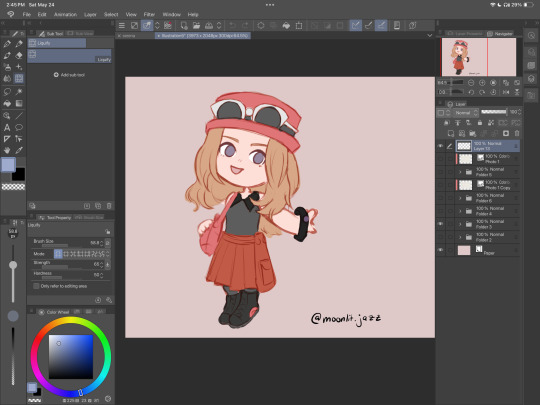
Task: Select the Eraser tool
Action: click(19, 55)
